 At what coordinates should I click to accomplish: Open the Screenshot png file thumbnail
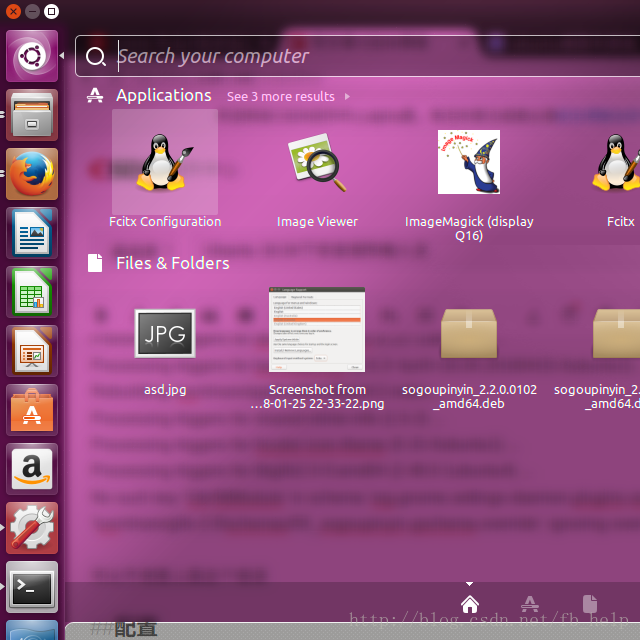[317, 330]
